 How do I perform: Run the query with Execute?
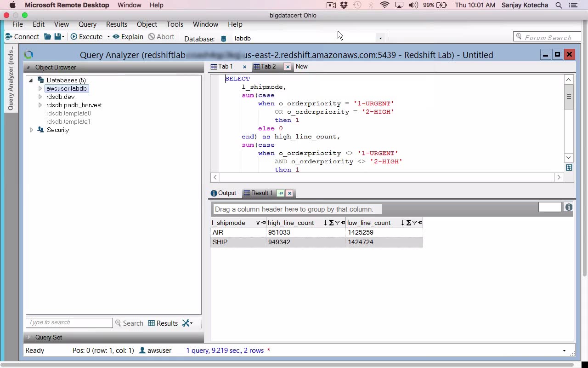coord(86,37)
